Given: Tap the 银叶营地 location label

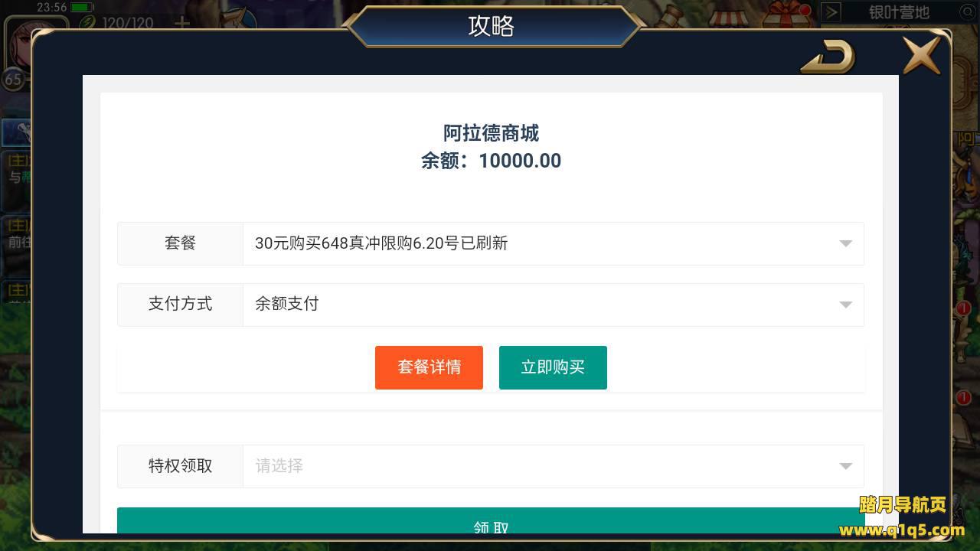Looking at the screenshot, I should point(899,12).
